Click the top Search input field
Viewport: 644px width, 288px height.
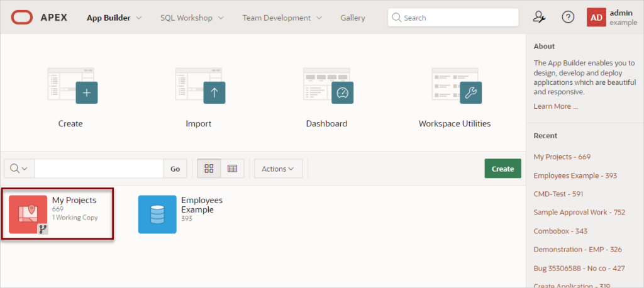click(x=453, y=18)
